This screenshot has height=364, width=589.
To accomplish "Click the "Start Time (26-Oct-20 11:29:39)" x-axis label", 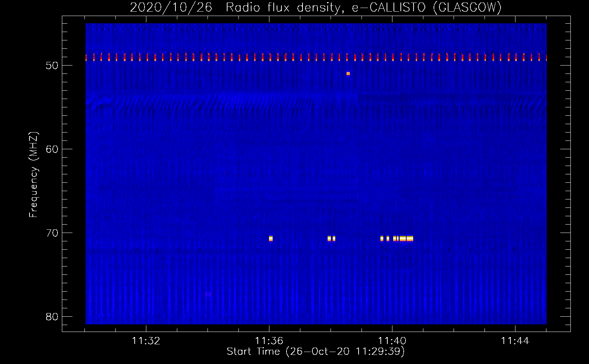I will coord(316,352).
